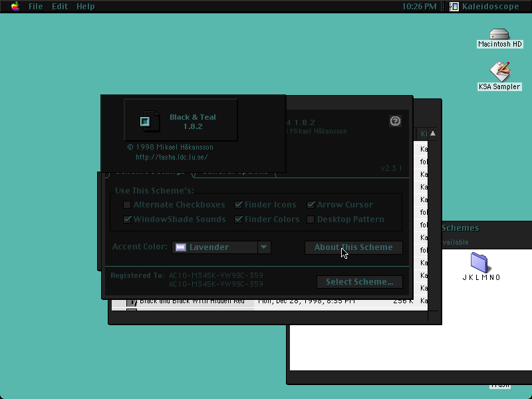The image size is (532, 399).
Task: Click the Black & Teal scheme file icon
Action: point(150,121)
